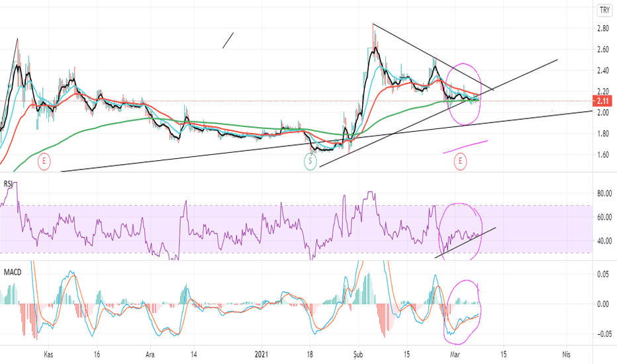Screen dimensions: 617x364
Task: Click the 15 date label after Mar
Action: [503, 355]
